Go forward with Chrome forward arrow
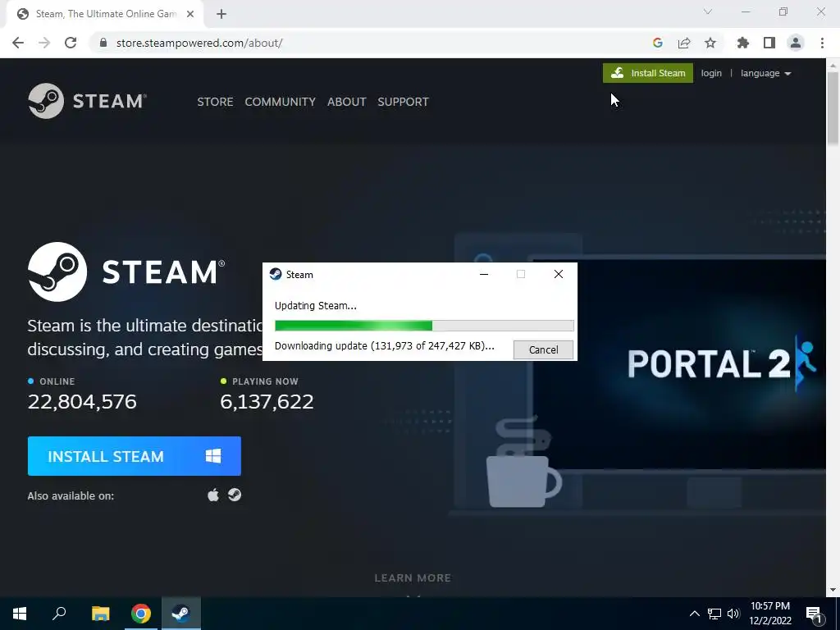 point(44,43)
